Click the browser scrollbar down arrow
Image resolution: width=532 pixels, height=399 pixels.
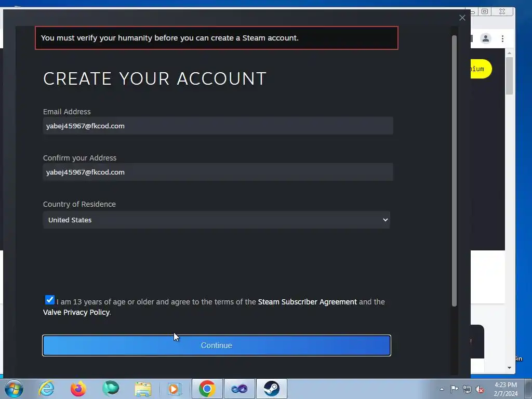(509, 368)
